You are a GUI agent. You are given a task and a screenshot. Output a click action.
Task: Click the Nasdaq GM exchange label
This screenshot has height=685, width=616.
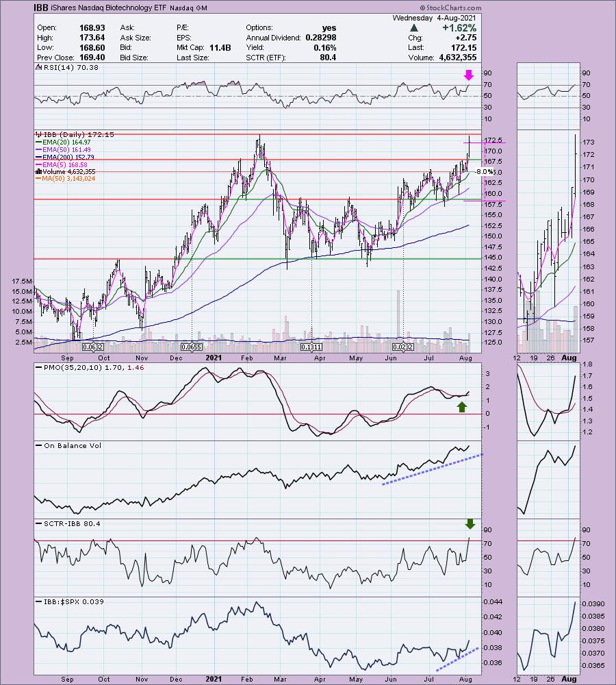188,8
